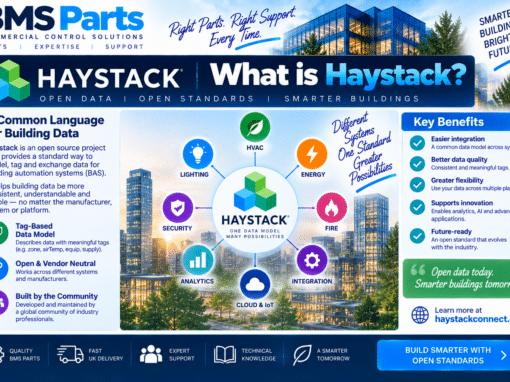Click the 'What is Haystack?' headline
This screenshot has height=382, width=510.
pyautogui.click(x=338, y=75)
